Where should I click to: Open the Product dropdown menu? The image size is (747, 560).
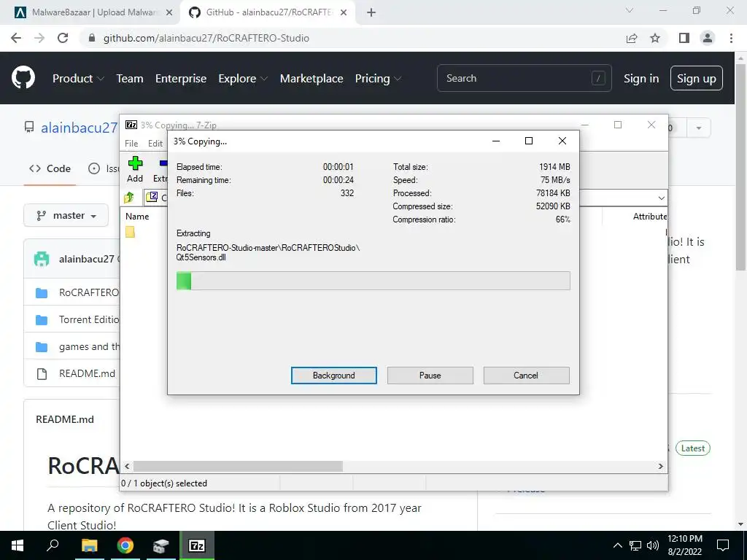pos(78,79)
